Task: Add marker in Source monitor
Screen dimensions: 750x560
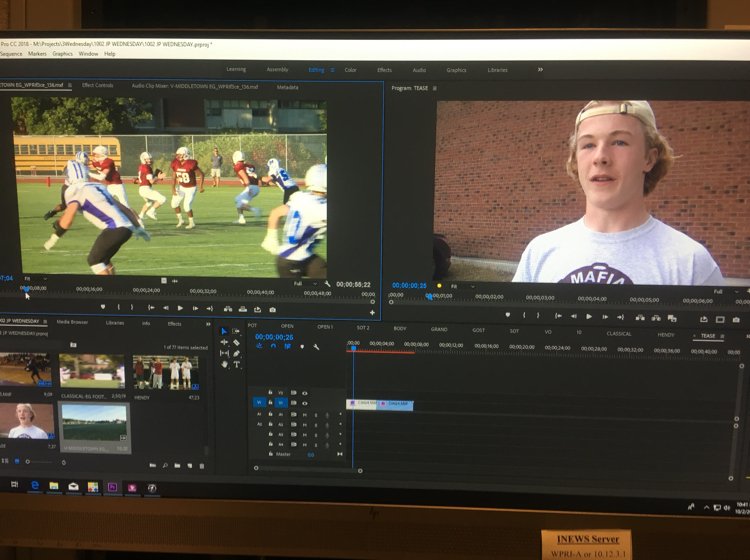Action: pos(103,307)
